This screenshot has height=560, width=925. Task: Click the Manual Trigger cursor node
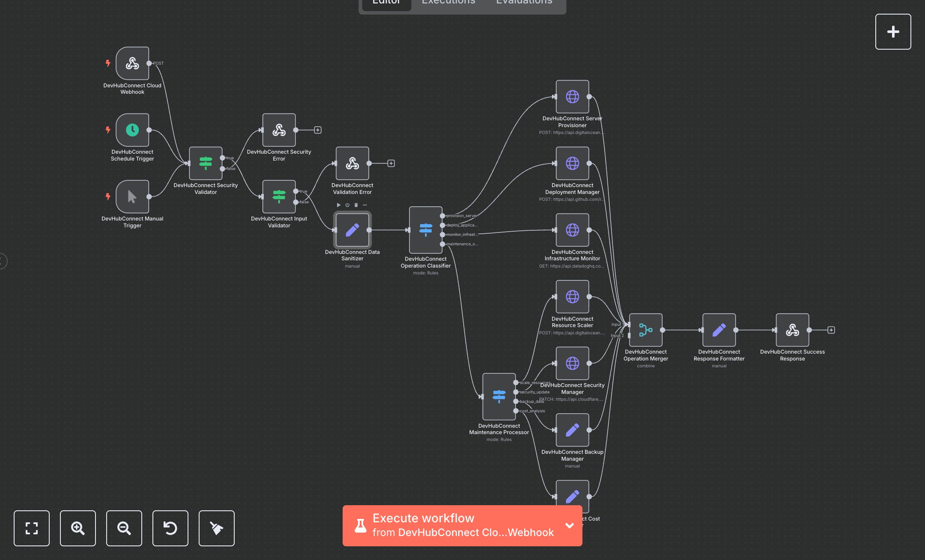pos(132,197)
